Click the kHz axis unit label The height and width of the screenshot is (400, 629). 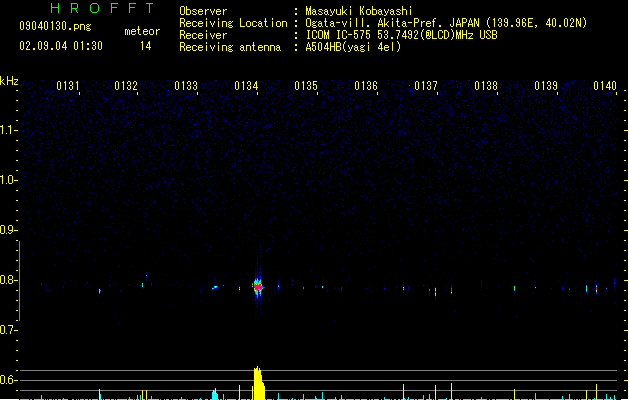(9, 81)
